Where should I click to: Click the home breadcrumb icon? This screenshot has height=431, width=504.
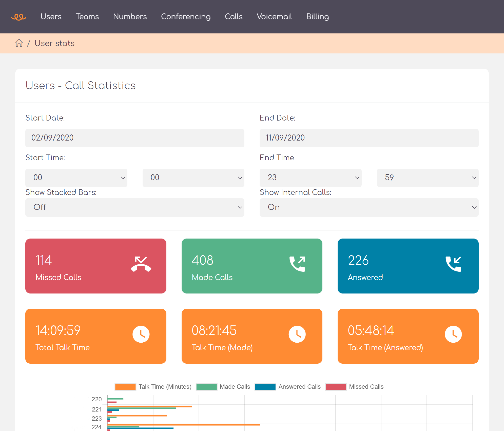point(19,43)
